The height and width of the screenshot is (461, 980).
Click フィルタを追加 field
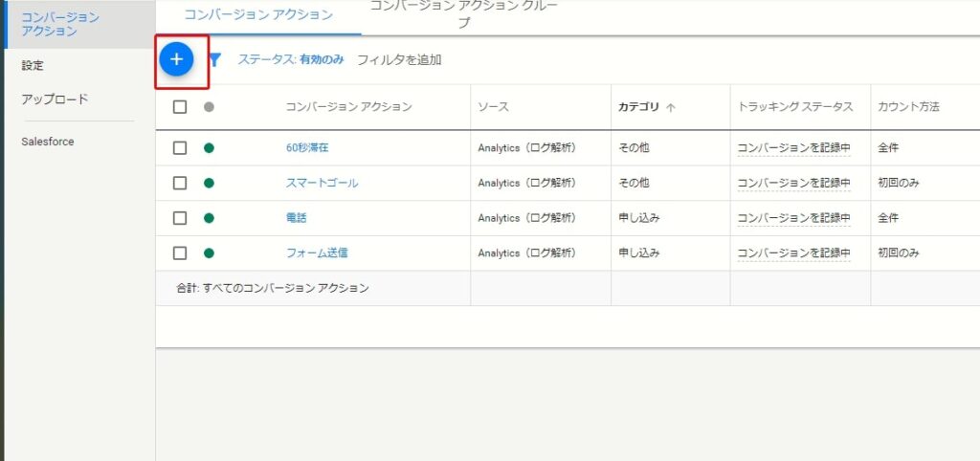click(x=399, y=60)
